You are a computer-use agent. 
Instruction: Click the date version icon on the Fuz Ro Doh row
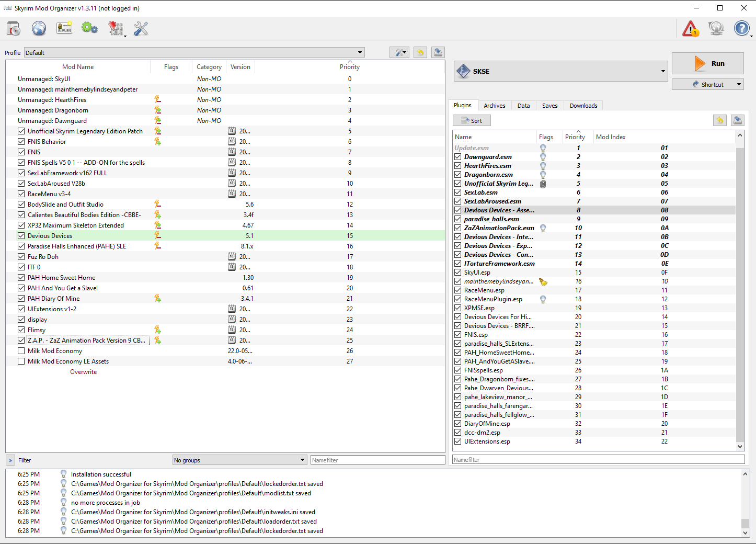232,256
